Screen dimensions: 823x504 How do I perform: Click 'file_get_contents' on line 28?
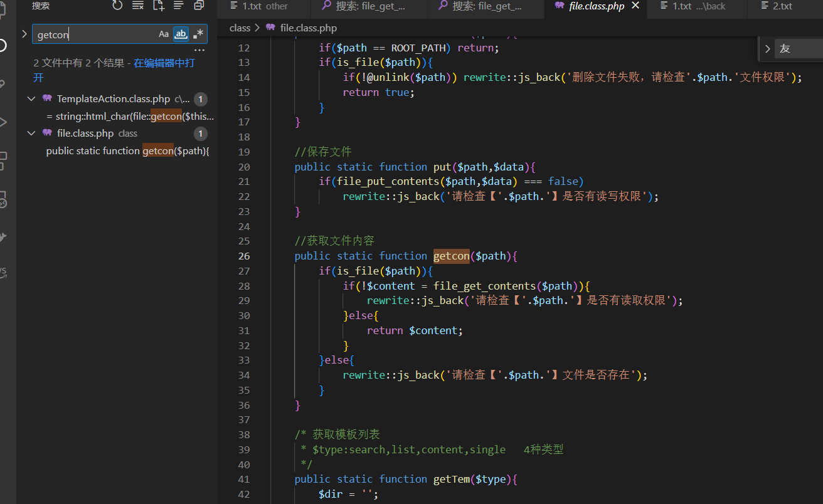484,286
